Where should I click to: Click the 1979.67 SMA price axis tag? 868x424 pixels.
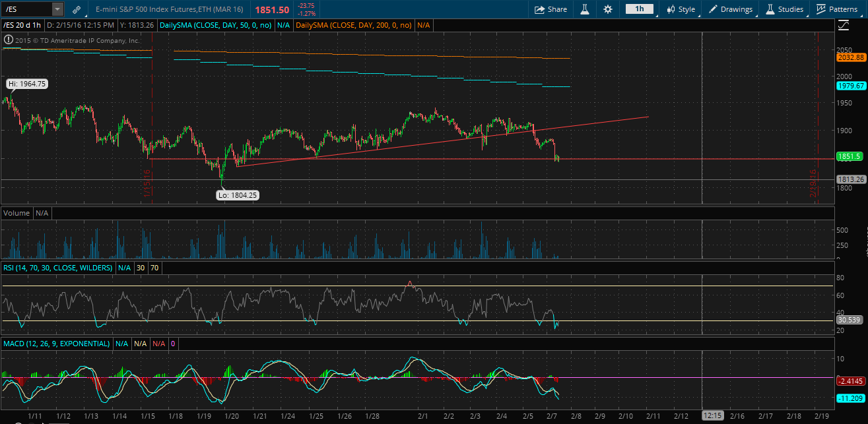(x=851, y=86)
